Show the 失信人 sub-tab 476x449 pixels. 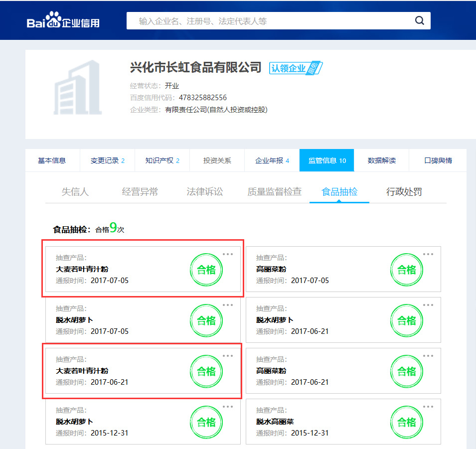75,192
